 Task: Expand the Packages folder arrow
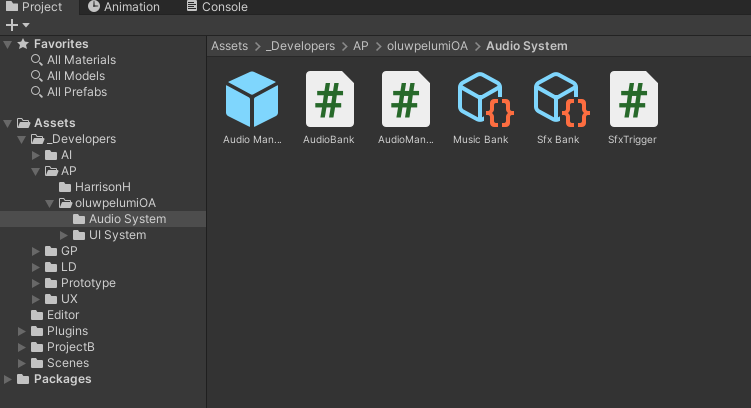[9, 380]
